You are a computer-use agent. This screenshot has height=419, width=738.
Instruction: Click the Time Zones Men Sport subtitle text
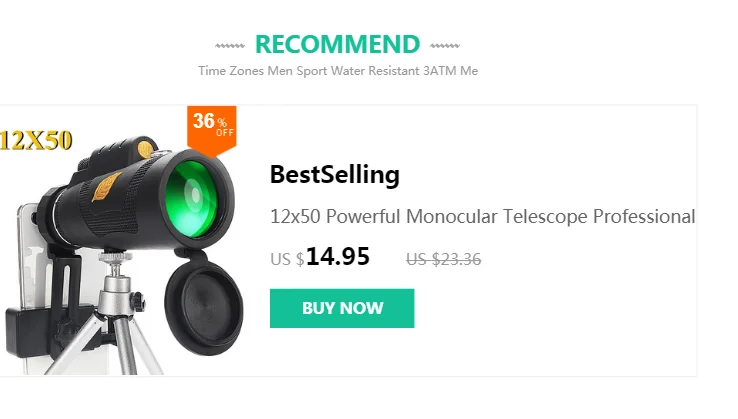pyautogui.click(x=338, y=71)
